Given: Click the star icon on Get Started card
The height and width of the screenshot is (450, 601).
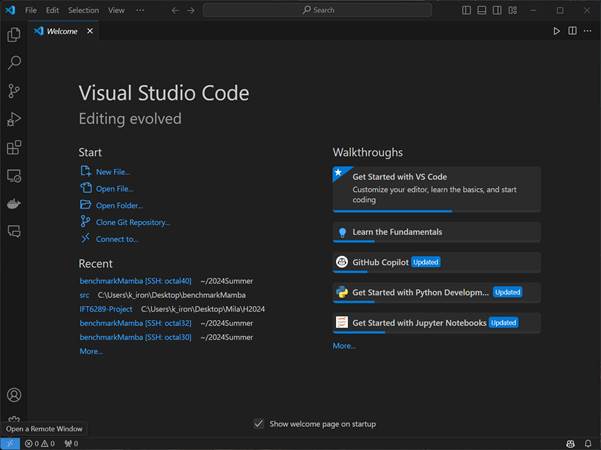Looking at the screenshot, I should 338,172.
